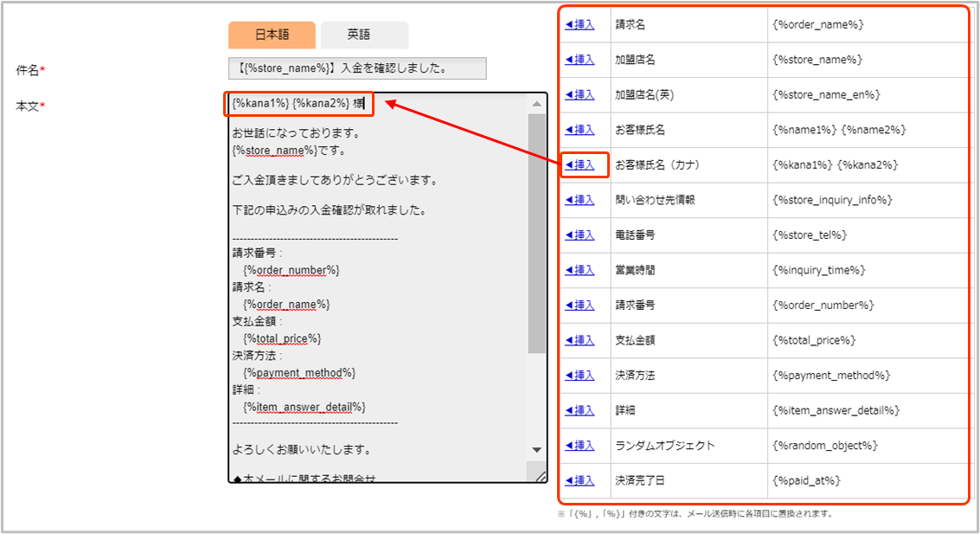Insert the 請求名 order name variable
980x534 pixels.
[580, 24]
